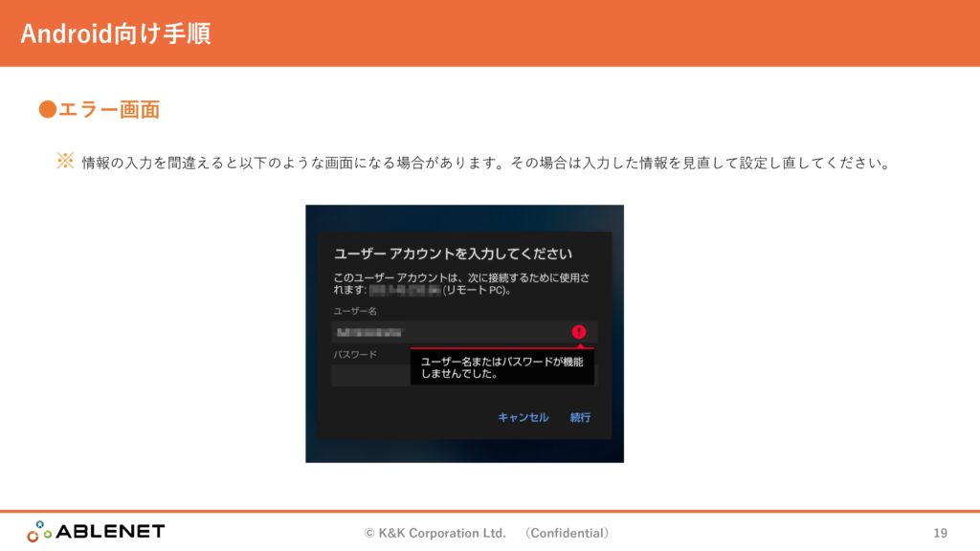Click the ABLENET logo icon in footer
The height and width of the screenshot is (551, 980).
[x=39, y=532]
